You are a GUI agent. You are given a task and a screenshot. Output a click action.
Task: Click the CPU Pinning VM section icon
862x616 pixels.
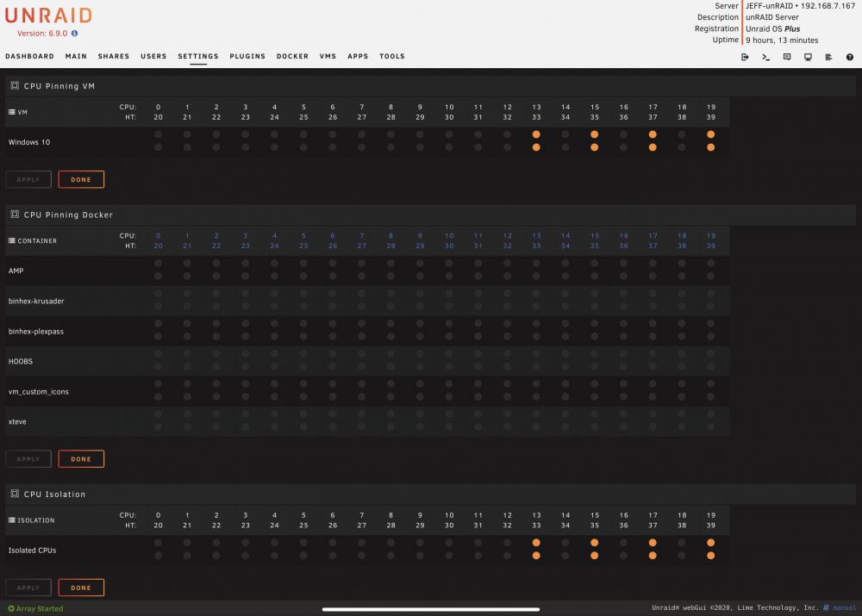point(15,86)
